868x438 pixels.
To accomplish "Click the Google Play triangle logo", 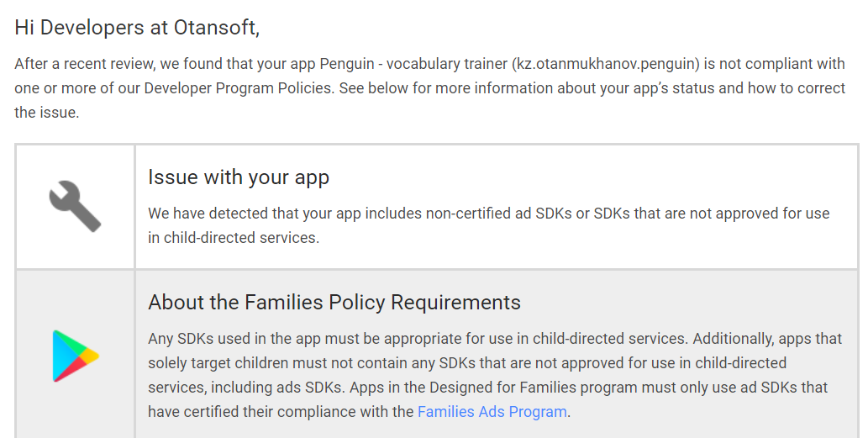I will [x=76, y=356].
